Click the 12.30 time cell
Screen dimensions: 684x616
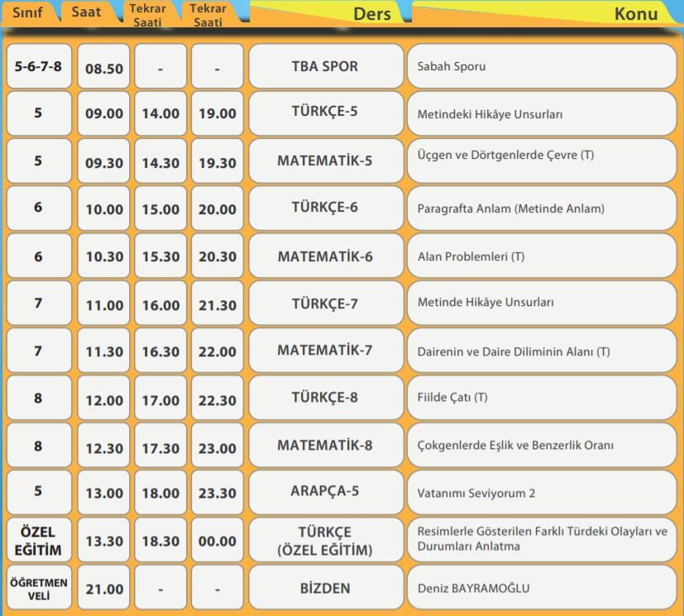pyautogui.click(x=104, y=446)
